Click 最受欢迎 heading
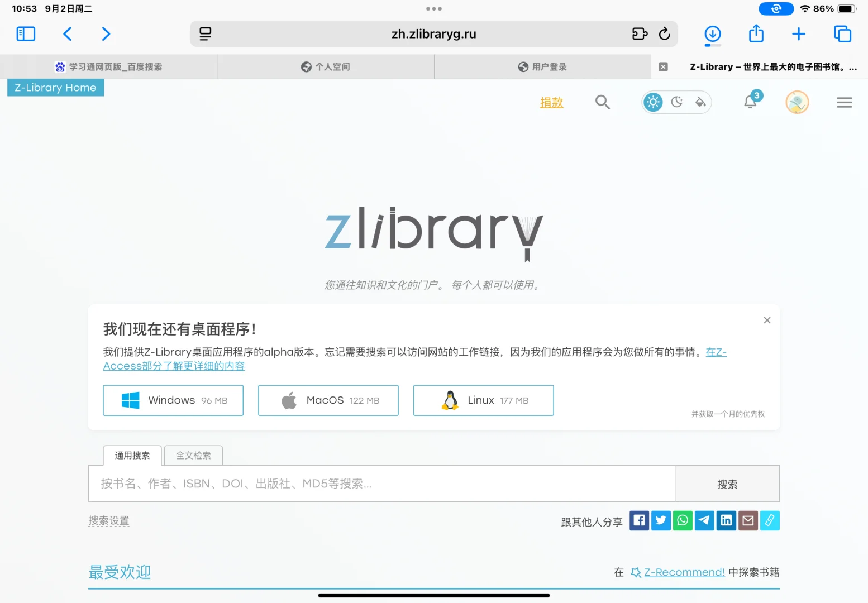 120,572
